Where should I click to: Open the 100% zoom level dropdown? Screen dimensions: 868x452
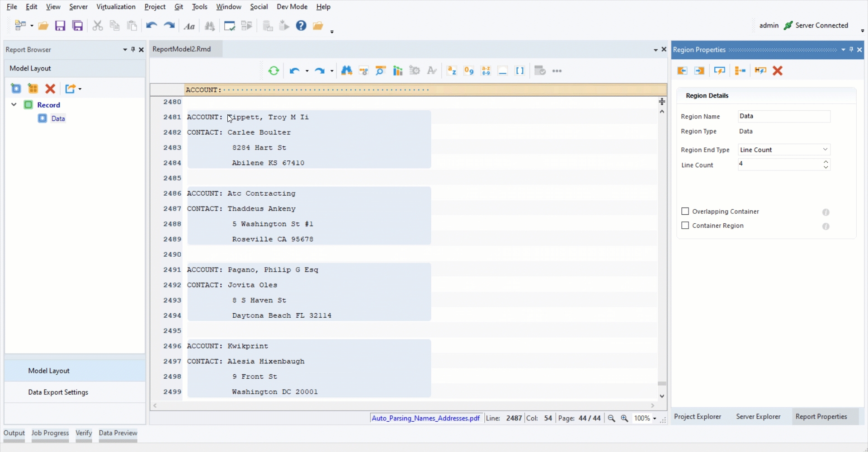[654, 419]
